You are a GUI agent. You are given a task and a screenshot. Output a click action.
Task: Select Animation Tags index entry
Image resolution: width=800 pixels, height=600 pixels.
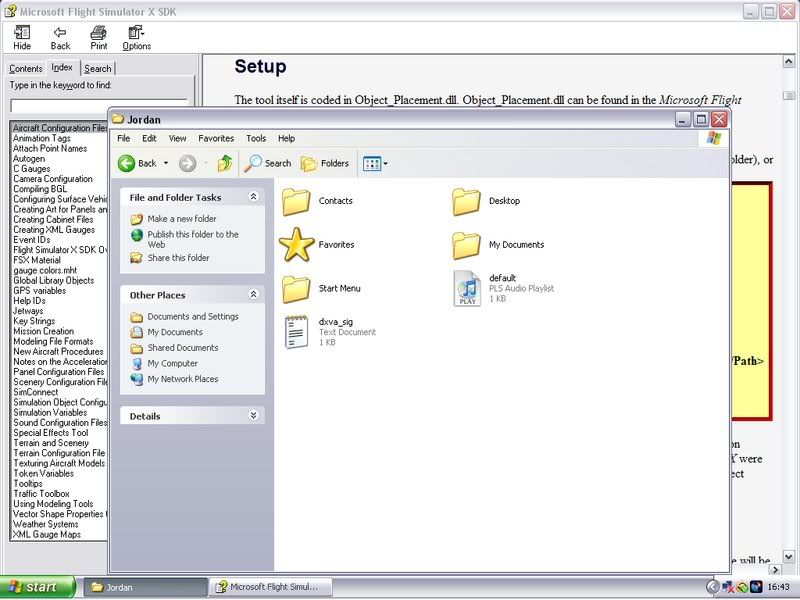tap(42, 138)
